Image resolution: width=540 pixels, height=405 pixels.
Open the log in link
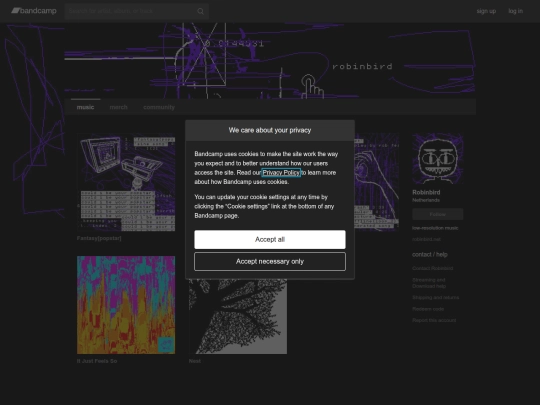(x=516, y=11)
